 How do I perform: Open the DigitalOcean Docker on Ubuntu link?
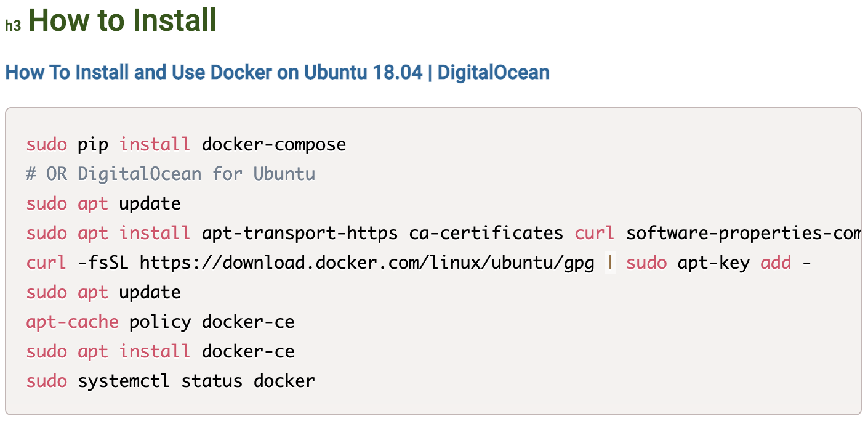point(277,73)
